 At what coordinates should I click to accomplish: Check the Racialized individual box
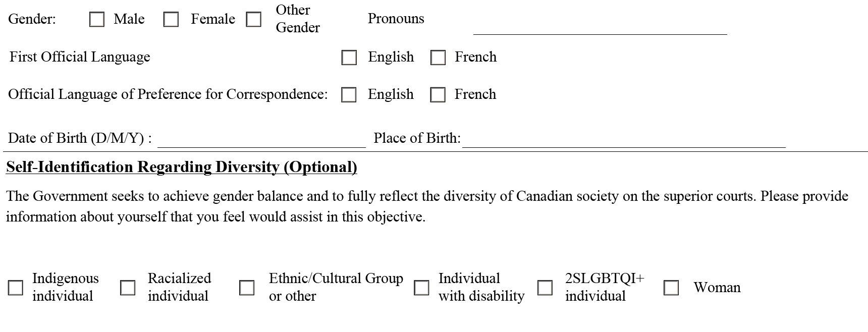pyautogui.click(x=128, y=288)
